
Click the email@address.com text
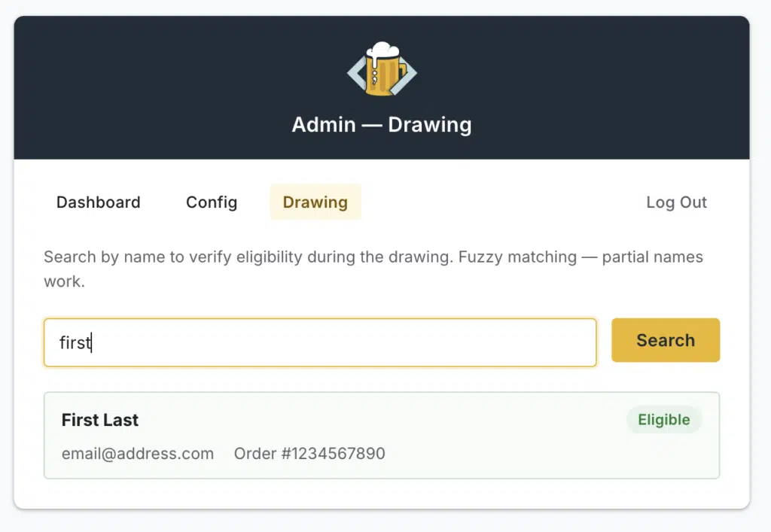[138, 454]
